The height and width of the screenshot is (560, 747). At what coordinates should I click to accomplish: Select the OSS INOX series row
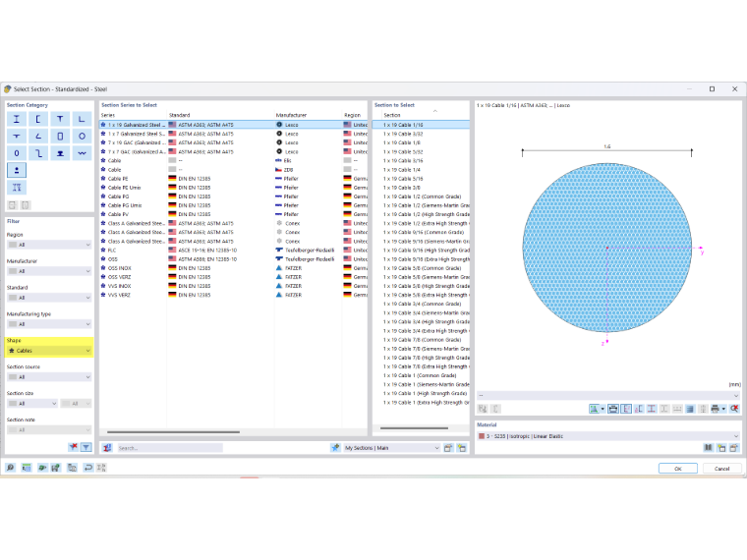[x=234, y=268]
